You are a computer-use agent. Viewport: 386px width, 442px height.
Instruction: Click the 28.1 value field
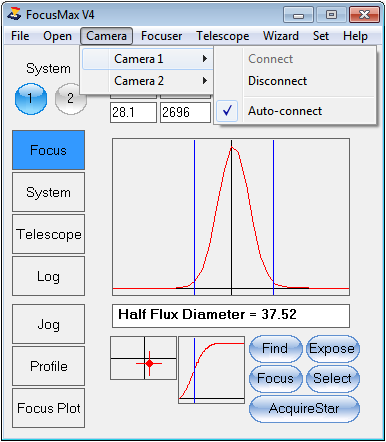[133, 112]
